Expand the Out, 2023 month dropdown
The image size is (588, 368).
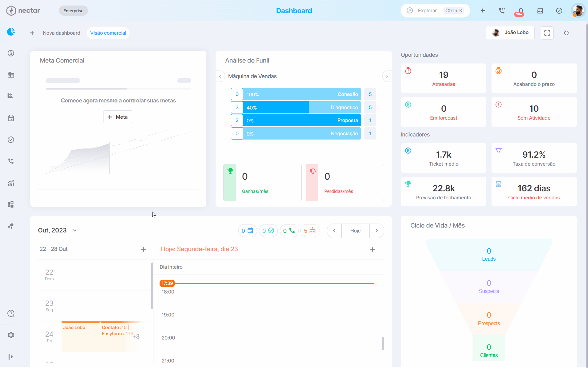(75, 230)
